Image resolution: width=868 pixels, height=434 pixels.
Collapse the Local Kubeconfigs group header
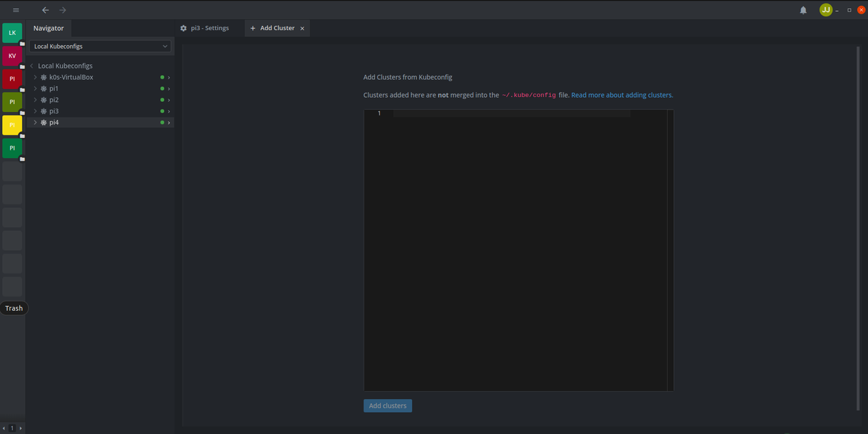tap(32, 66)
